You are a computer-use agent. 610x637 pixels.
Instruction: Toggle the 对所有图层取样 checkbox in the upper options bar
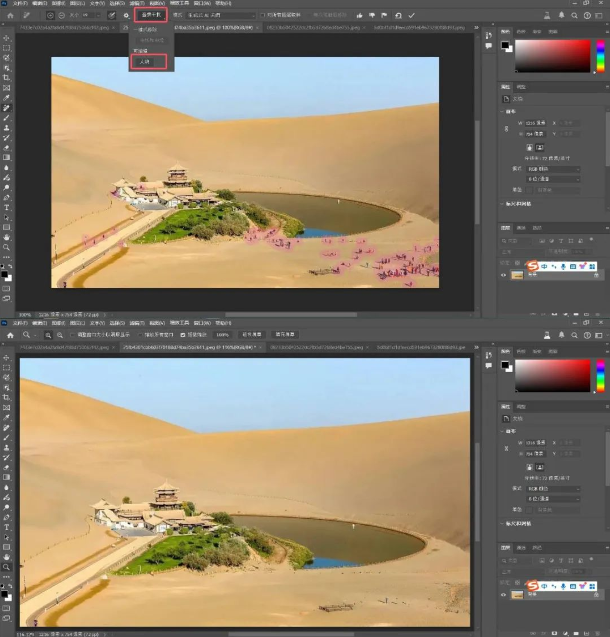point(263,16)
